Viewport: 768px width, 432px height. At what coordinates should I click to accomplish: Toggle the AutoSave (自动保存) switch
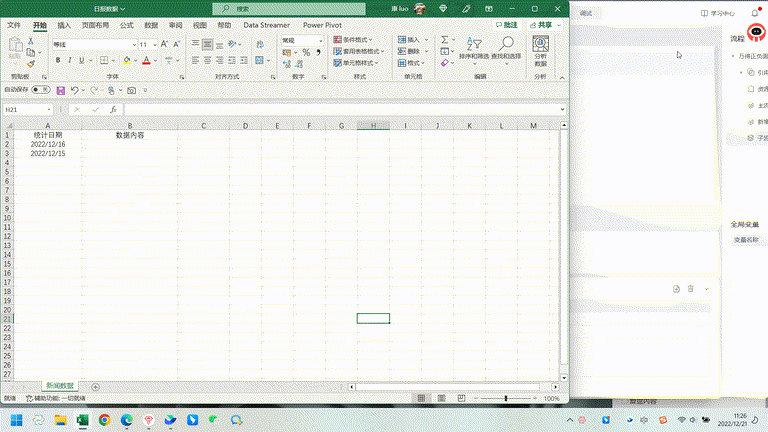click(x=40, y=90)
